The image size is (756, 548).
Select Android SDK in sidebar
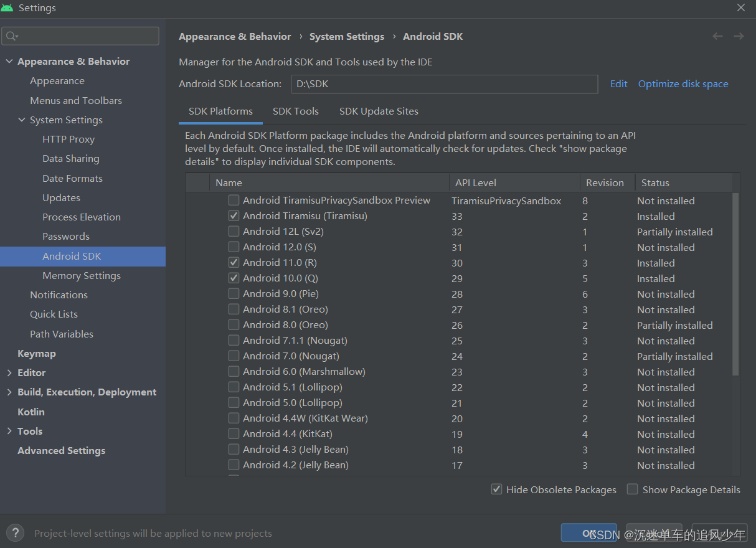(83, 256)
